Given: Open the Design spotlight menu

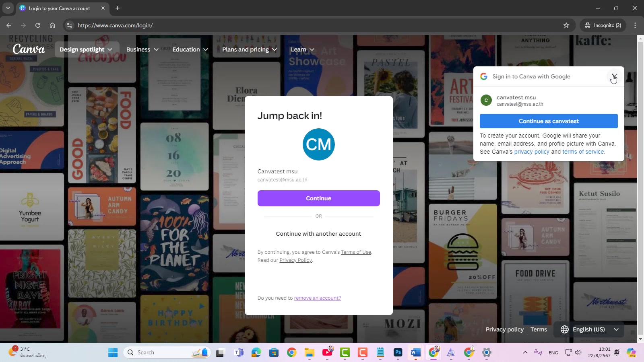Looking at the screenshot, I should click(x=87, y=49).
